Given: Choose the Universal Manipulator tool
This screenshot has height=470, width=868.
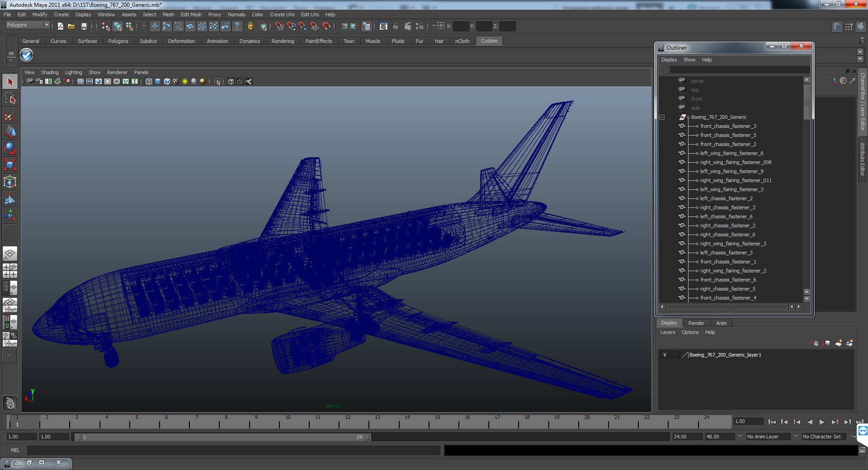Looking at the screenshot, I should (x=10, y=181).
